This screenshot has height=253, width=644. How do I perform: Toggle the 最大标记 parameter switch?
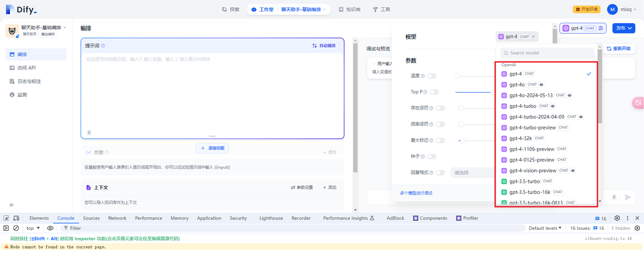[x=441, y=141]
